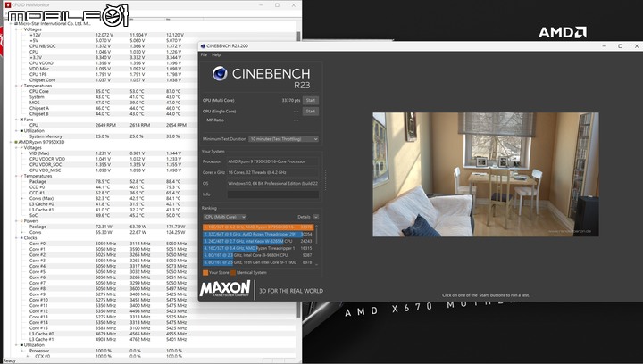Click the HWMonitor title bar app icon
Viewport: 643px width, 364px height.
[7, 5]
